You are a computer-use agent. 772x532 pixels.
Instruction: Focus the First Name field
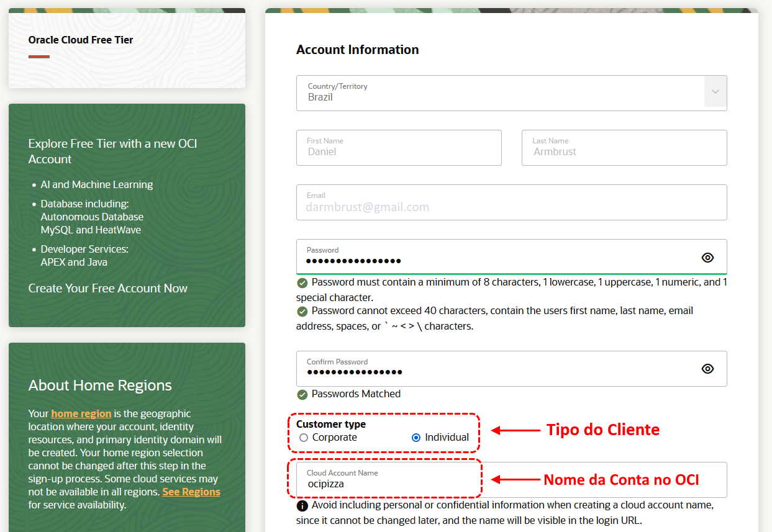point(399,148)
